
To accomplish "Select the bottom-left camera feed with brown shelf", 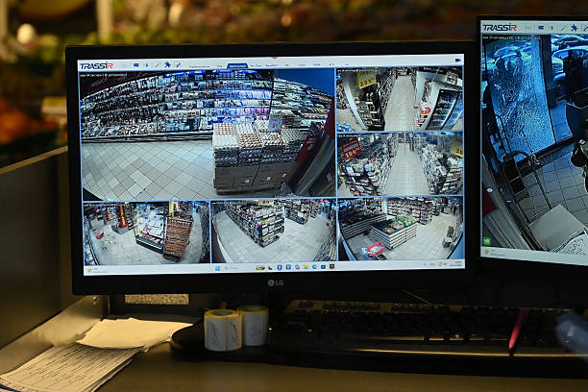I will click(x=146, y=233).
